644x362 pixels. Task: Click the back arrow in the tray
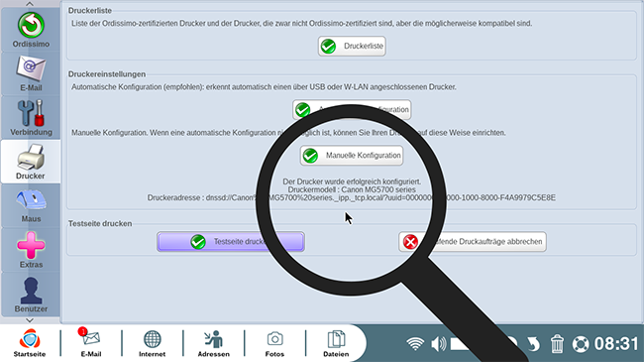coord(533,344)
